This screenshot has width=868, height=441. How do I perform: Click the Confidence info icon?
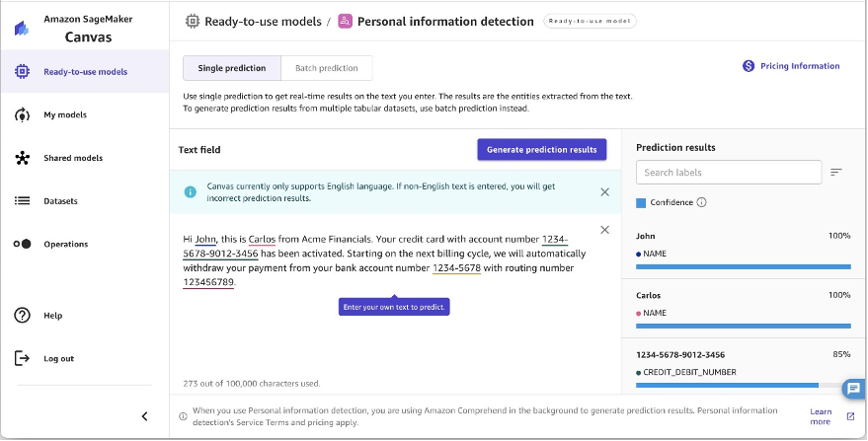pos(701,202)
